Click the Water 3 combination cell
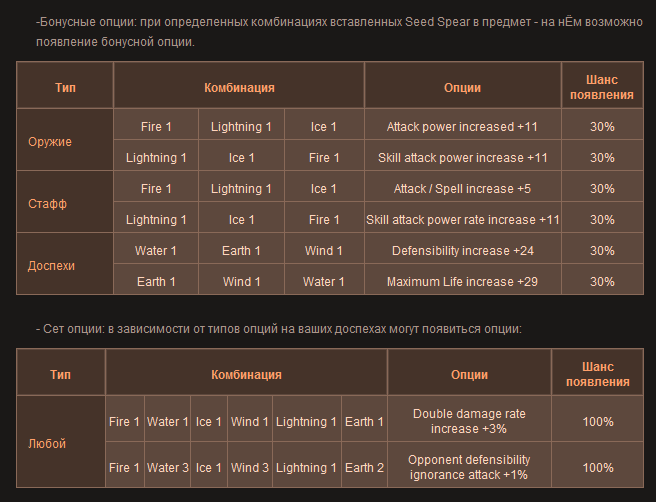 [168, 468]
